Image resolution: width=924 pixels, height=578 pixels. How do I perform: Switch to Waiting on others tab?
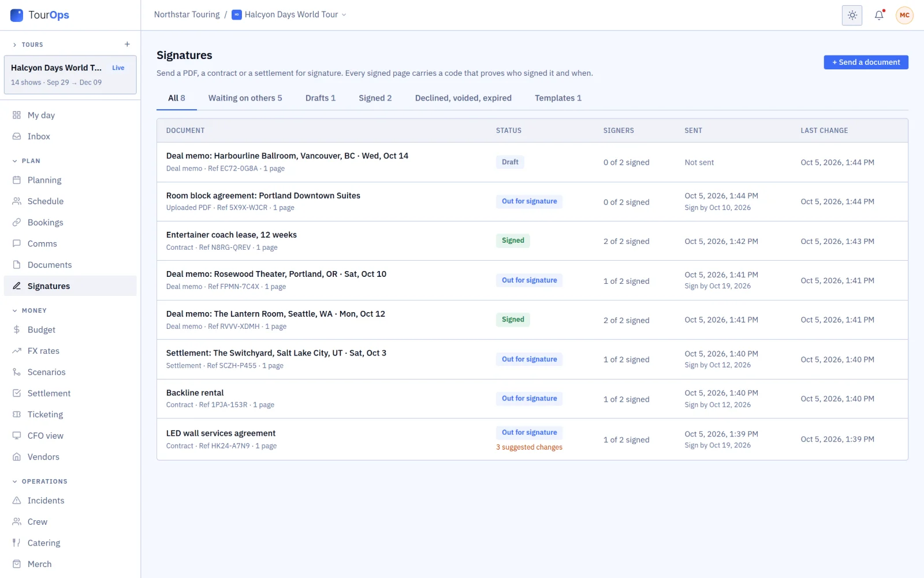tap(245, 98)
